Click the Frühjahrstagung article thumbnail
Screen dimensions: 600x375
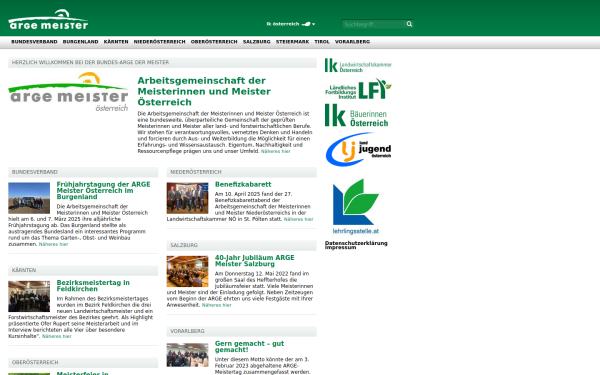point(29,198)
